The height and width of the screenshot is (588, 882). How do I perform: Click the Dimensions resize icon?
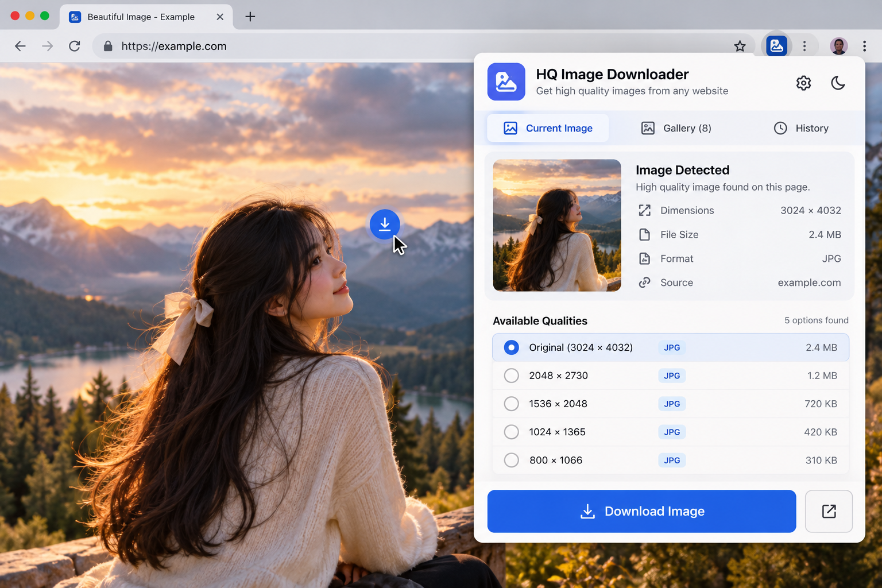coord(645,210)
